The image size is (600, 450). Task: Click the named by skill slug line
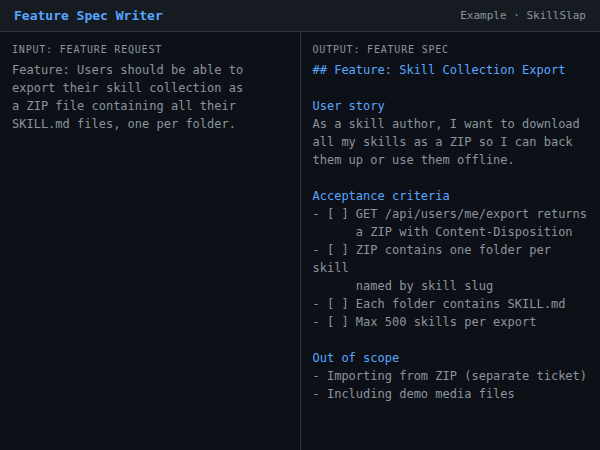pyautogui.click(x=420, y=286)
